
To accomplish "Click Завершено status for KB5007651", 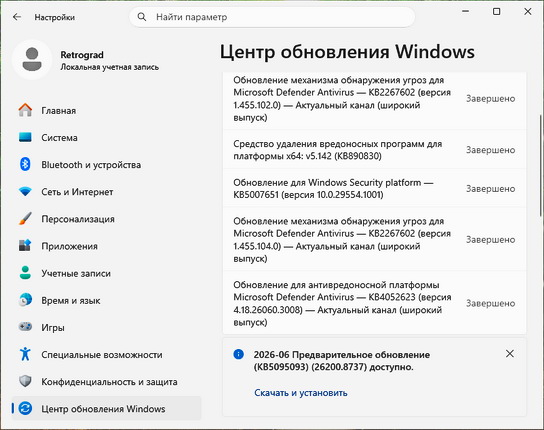I will (490, 188).
